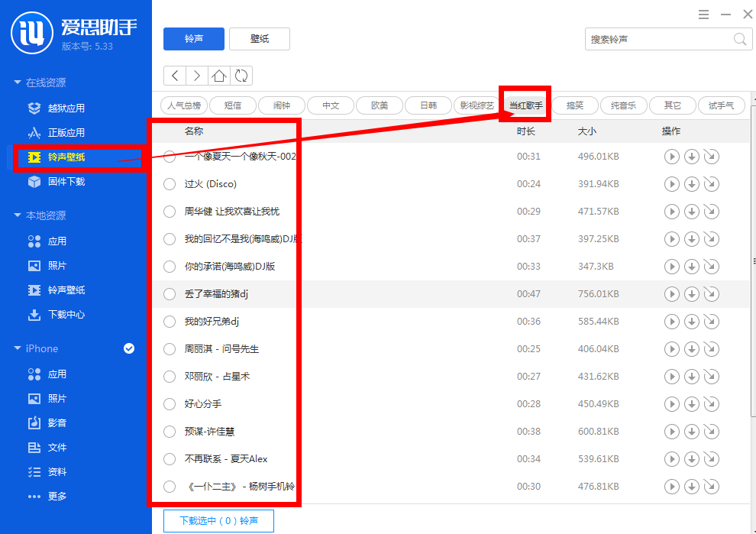
Task: Collapse the 在线资源 sidebar group
Action: click(46, 82)
